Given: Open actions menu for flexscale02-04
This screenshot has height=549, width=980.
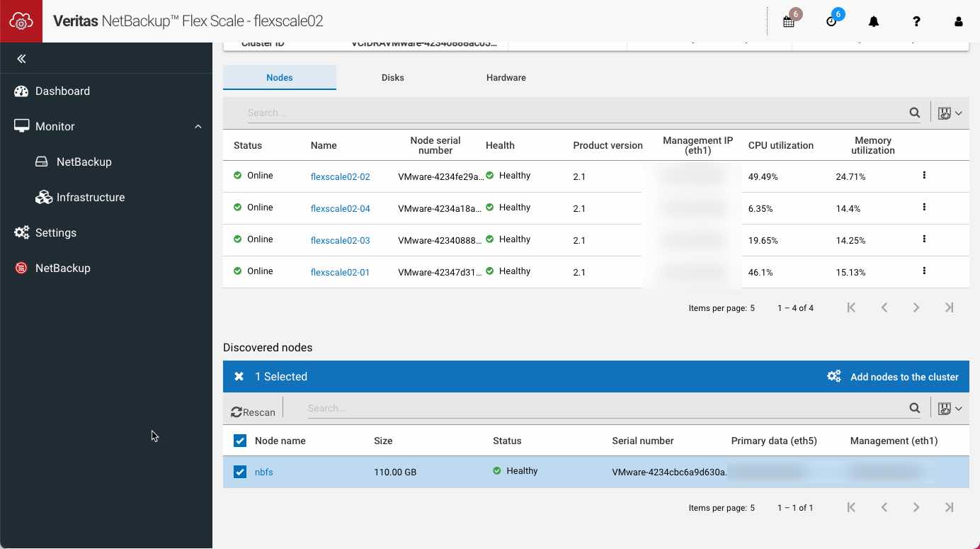Looking at the screenshot, I should pyautogui.click(x=924, y=207).
